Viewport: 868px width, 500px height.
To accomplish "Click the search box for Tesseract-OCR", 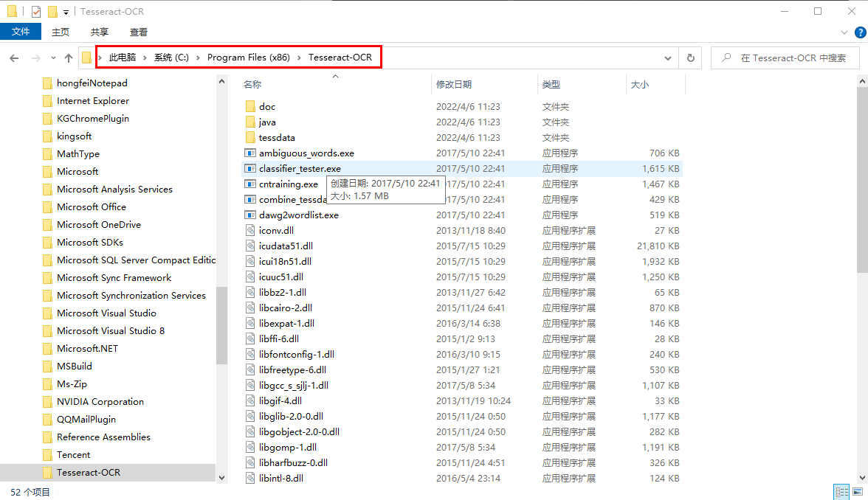I will (785, 58).
